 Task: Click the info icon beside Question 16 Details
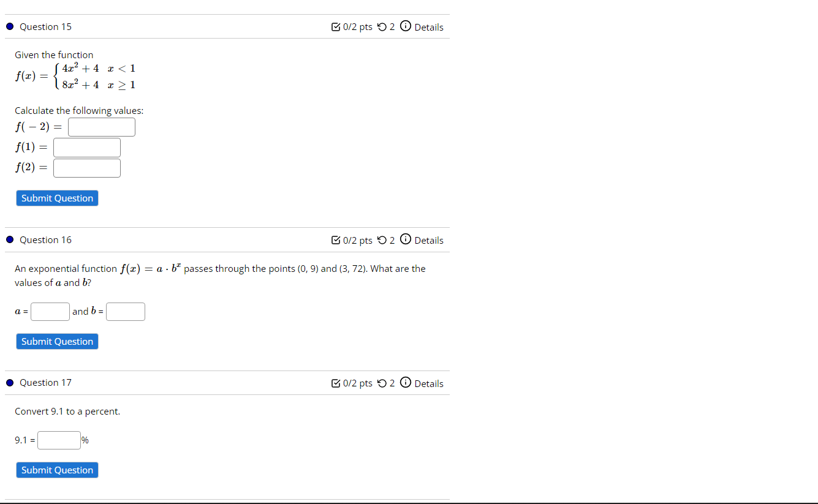coord(406,239)
